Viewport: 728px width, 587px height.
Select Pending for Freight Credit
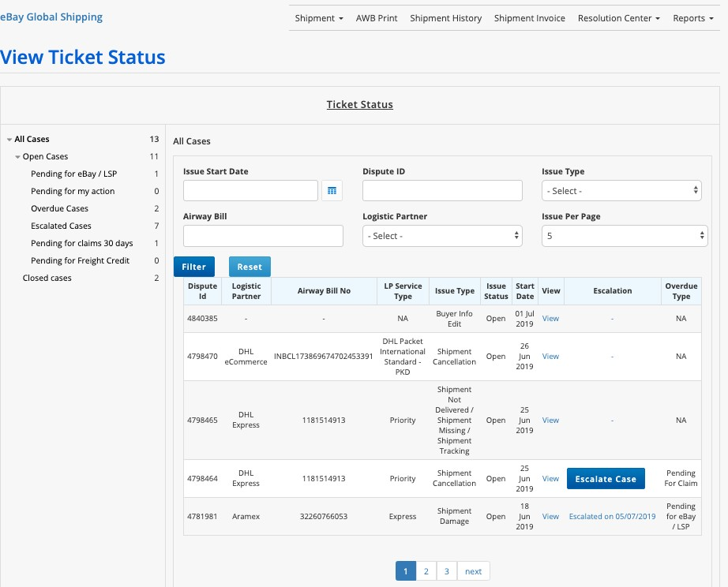pyautogui.click(x=80, y=261)
